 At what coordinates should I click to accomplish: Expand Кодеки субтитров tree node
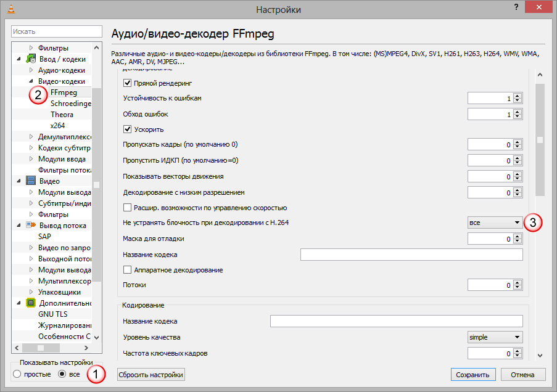(x=31, y=147)
